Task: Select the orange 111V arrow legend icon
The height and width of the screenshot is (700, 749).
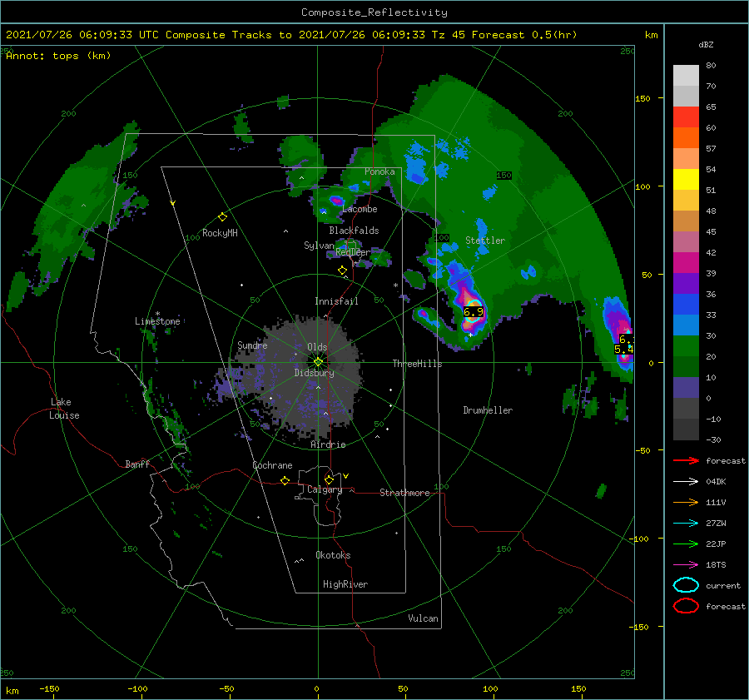Action: (x=686, y=502)
